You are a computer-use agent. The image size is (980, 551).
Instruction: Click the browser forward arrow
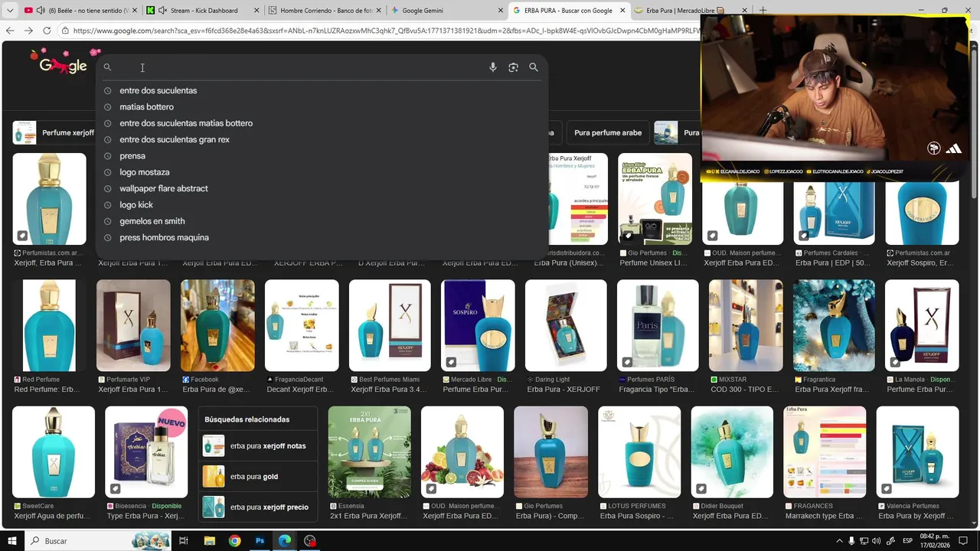pos(28,31)
